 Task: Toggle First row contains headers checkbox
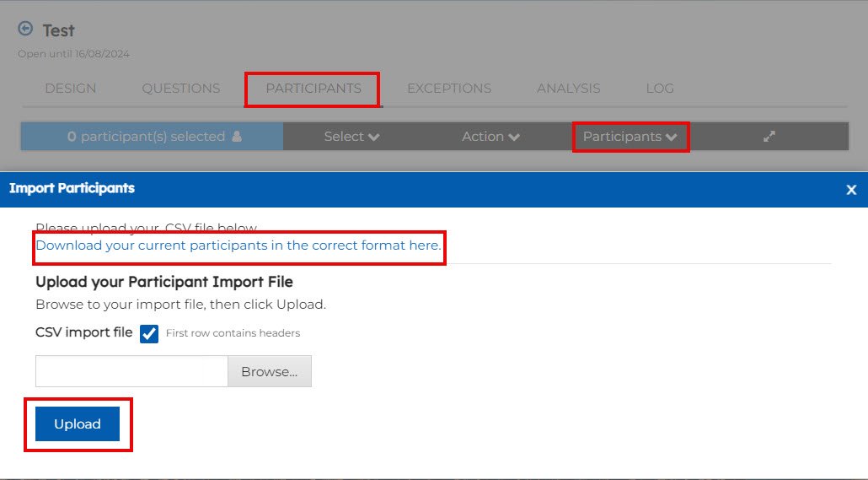pos(149,333)
